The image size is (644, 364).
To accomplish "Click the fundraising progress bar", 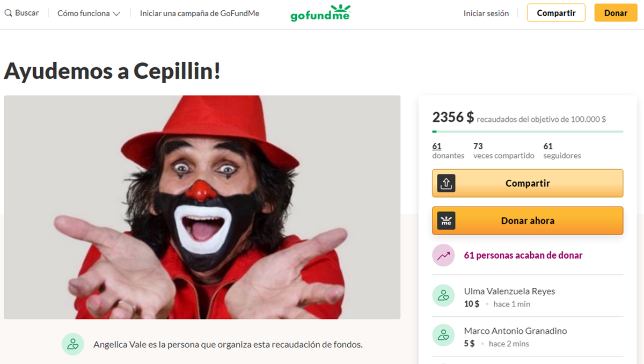I will pyautogui.click(x=528, y=131).
